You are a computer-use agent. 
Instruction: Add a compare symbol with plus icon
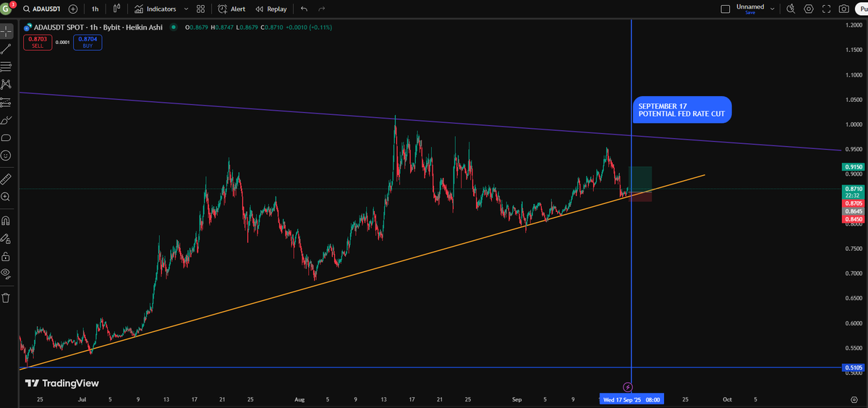(x=73, y=9)
